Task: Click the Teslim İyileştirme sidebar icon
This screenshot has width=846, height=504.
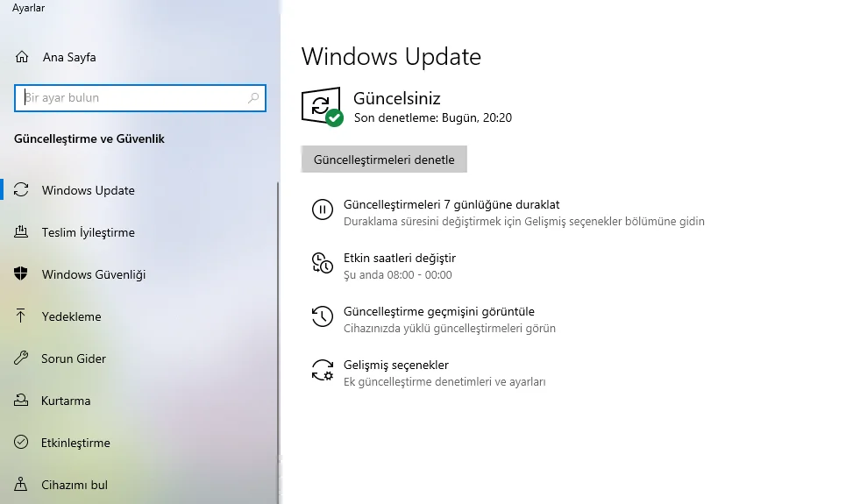Action: pos(22,232)
